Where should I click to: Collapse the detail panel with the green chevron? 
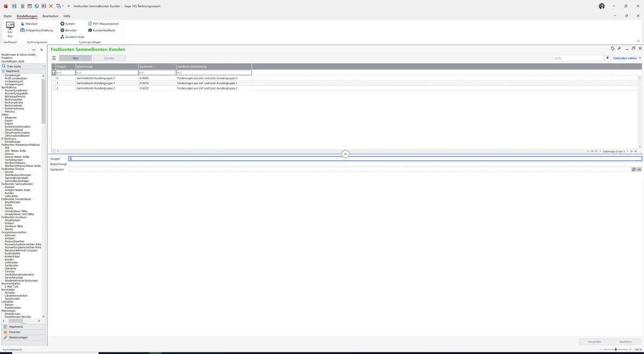pyautogui.click(x=345, y=154)
